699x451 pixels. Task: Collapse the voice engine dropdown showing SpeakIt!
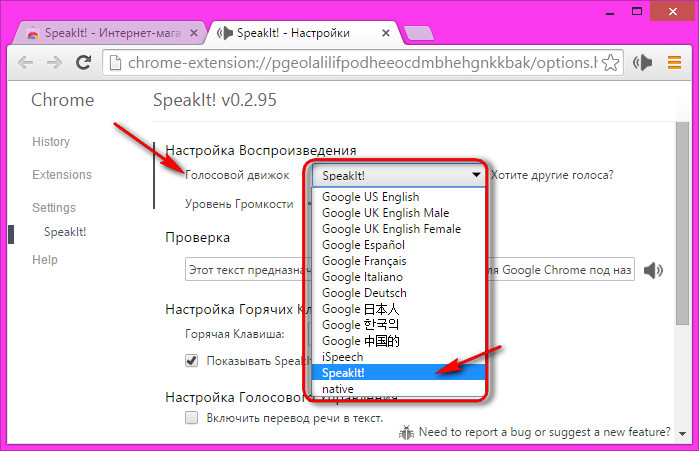[x=398, y=175]
